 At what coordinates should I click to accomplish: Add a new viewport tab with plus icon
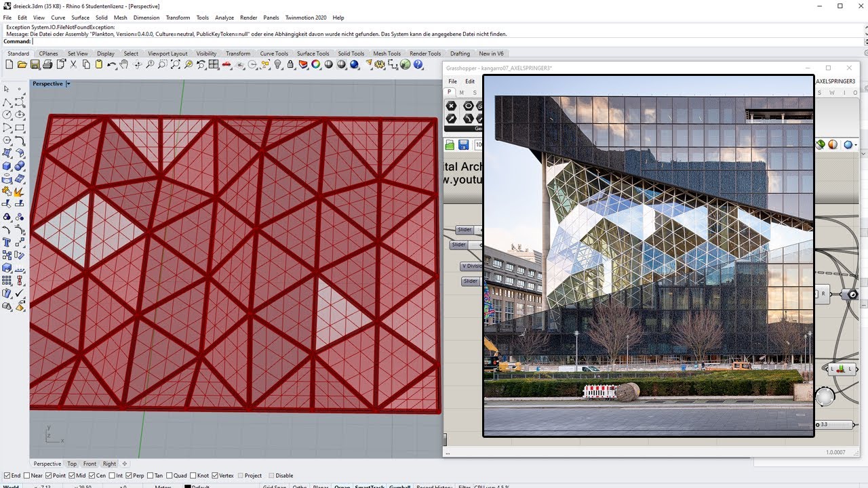pos(124,464)
